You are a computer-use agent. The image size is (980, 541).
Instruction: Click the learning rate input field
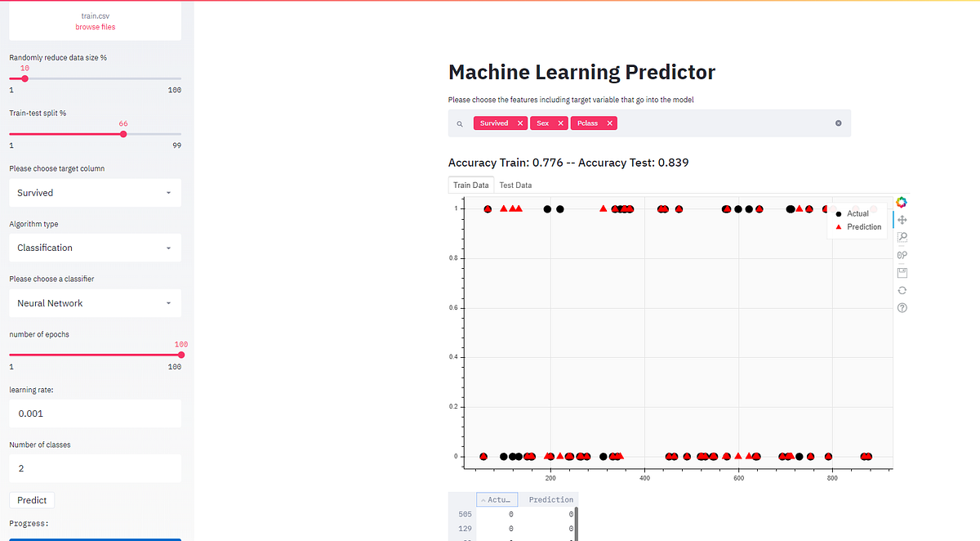pyautogui.click(x=95, y=413)
